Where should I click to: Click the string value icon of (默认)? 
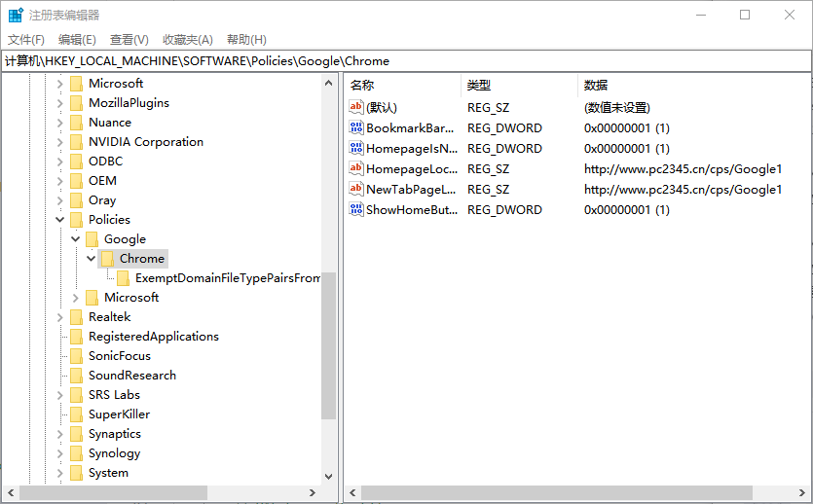pyautogui.click(x=356, y=107)
